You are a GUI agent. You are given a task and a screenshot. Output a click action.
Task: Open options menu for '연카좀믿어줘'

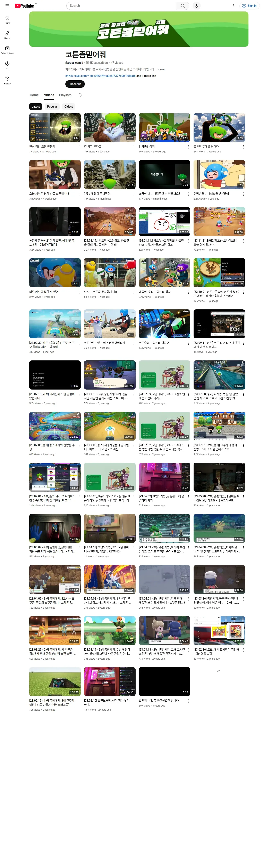tap(189, 147)
